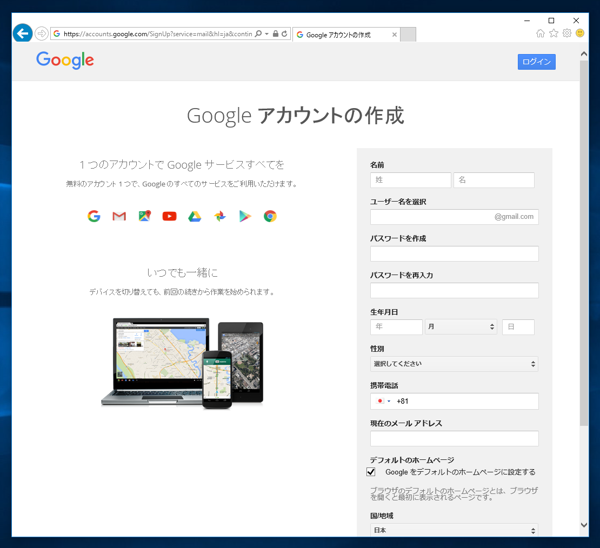Refresh the page with reload icon
Image resolution: width=600 pixels, height=548 pixels.
click(284, 34)
